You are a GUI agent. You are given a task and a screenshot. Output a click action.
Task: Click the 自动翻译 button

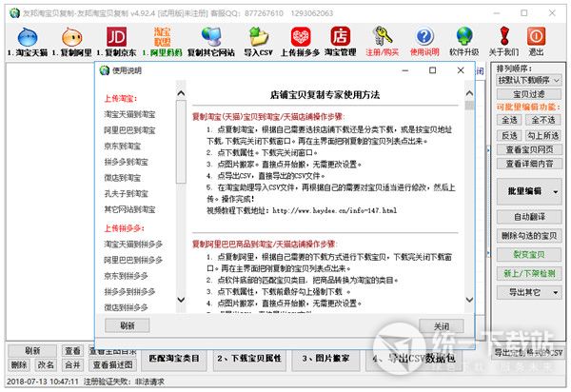[529, 217]
